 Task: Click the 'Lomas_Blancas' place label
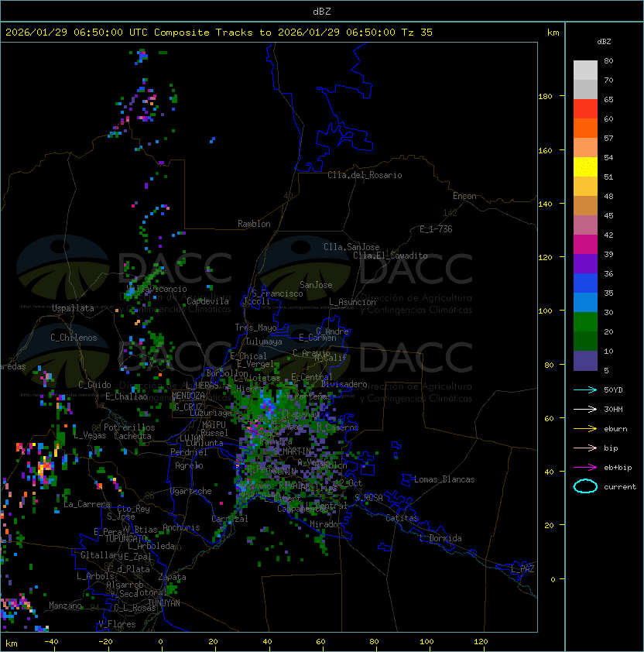pos(444,479)
